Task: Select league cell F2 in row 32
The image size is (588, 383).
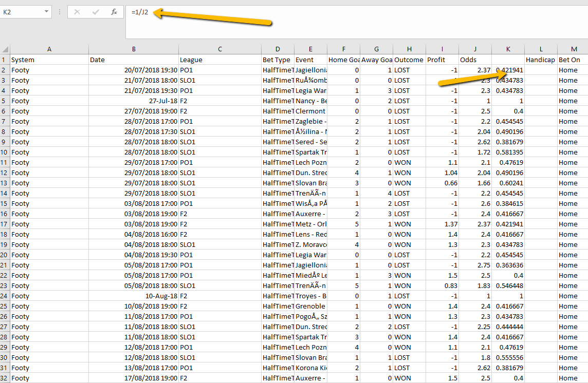Action: [x=220, y=378]
